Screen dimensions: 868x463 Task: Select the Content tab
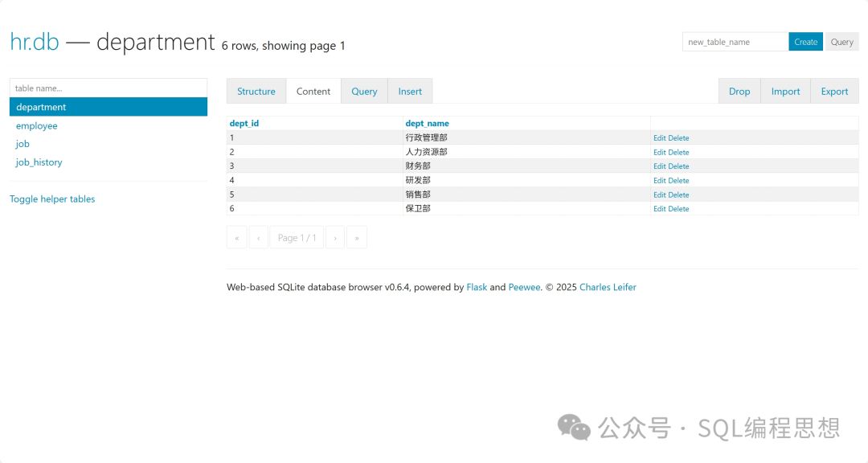point(313,92)
